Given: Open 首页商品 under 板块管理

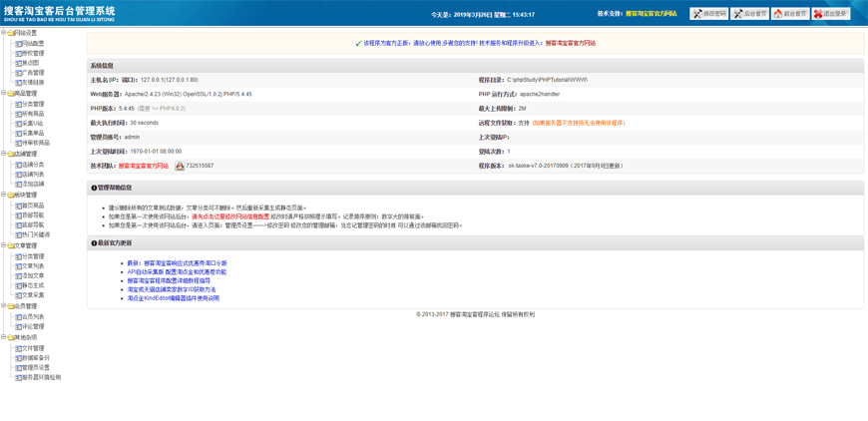Looking at the screenshot, I should tap(33, 206).
